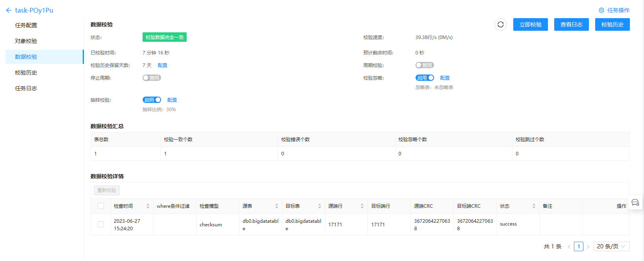
Task: Open the 20 条/页 page size dropdown
Action: (x=611, y=246)
